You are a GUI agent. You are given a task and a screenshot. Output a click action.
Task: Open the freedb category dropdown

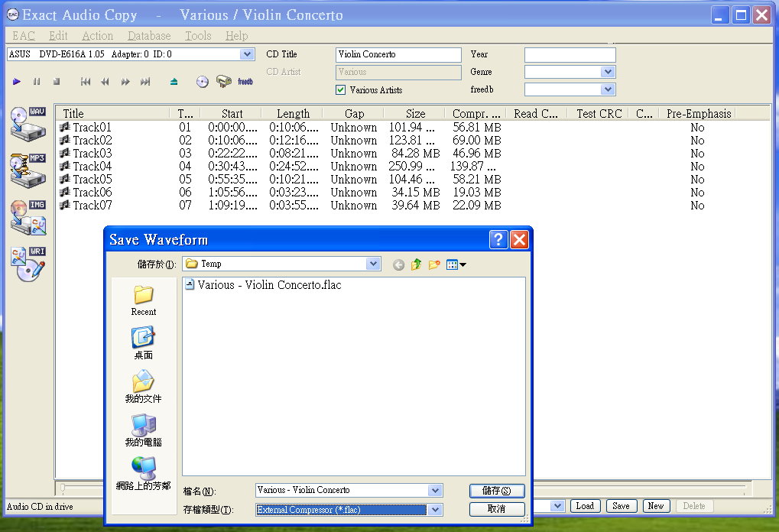tap(608, 90)
